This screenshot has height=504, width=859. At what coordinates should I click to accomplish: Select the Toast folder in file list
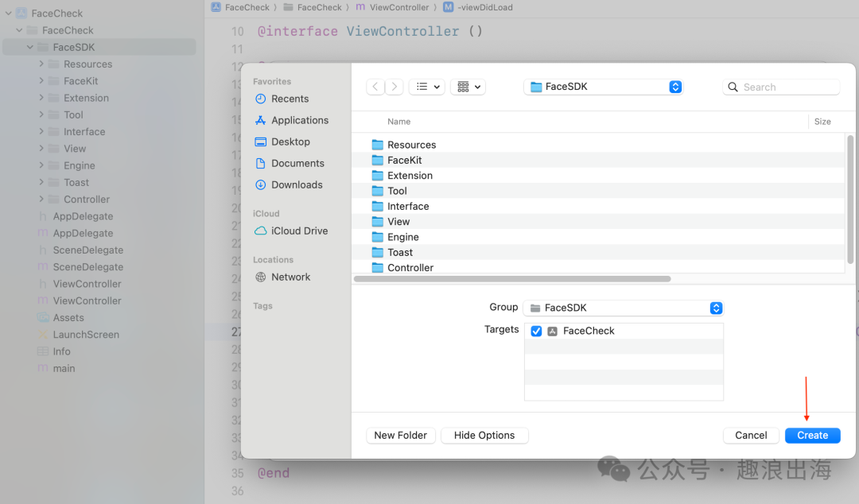tap(597, 252)
